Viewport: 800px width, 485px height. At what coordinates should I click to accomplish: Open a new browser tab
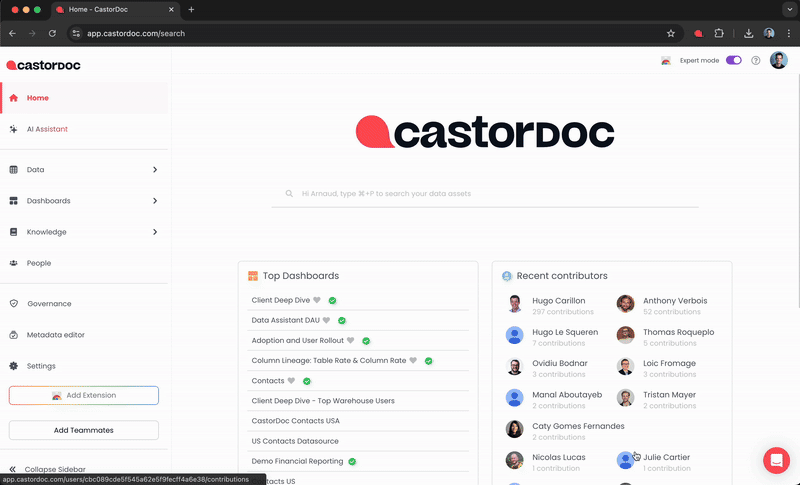(x=191, y=10)
